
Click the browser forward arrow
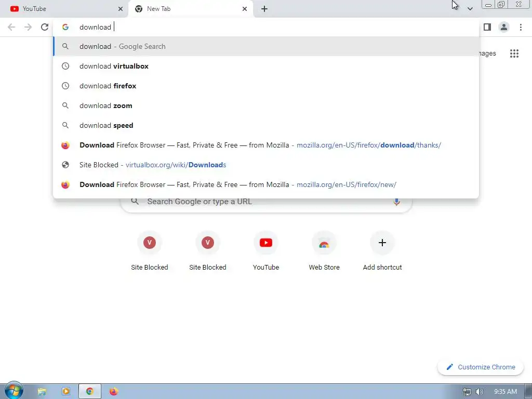coord(28,27)
